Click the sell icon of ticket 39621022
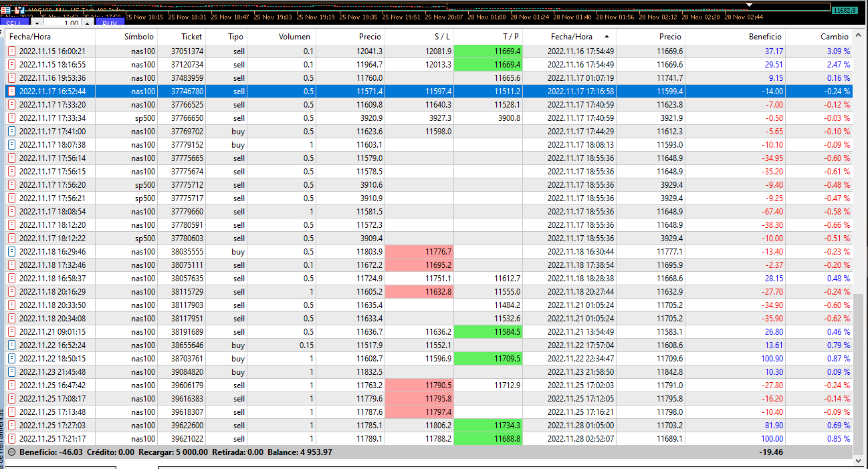868x469 pixels. point(11,438)
